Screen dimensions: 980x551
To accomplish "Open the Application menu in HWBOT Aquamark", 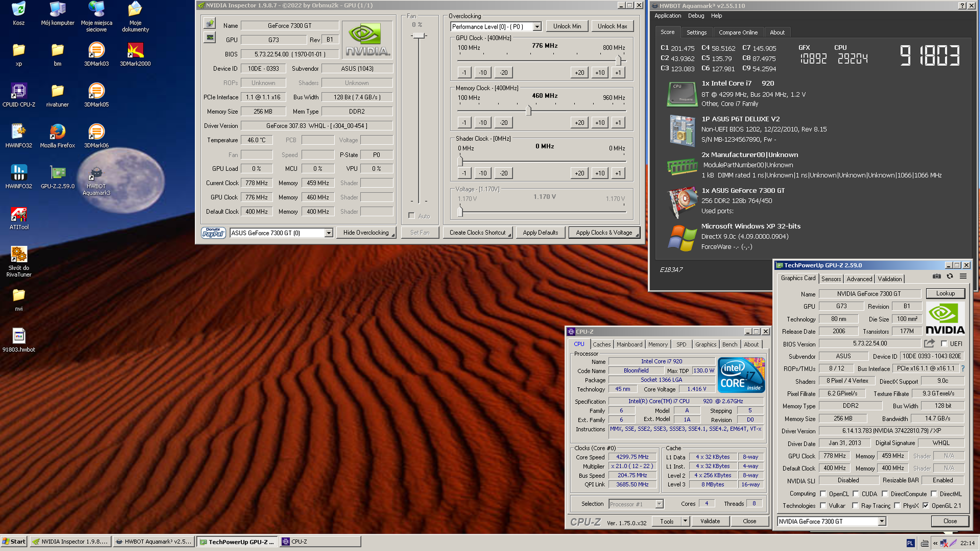I will tap(668, 16).
